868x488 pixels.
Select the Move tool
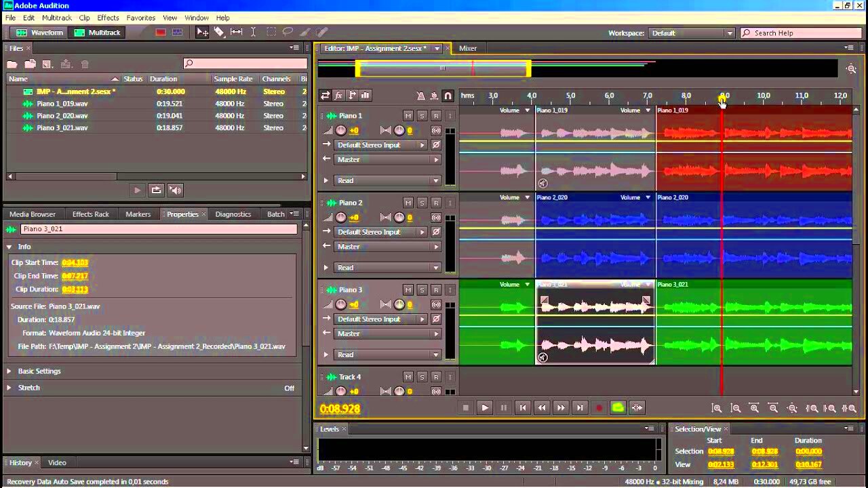tap(203, 32)
